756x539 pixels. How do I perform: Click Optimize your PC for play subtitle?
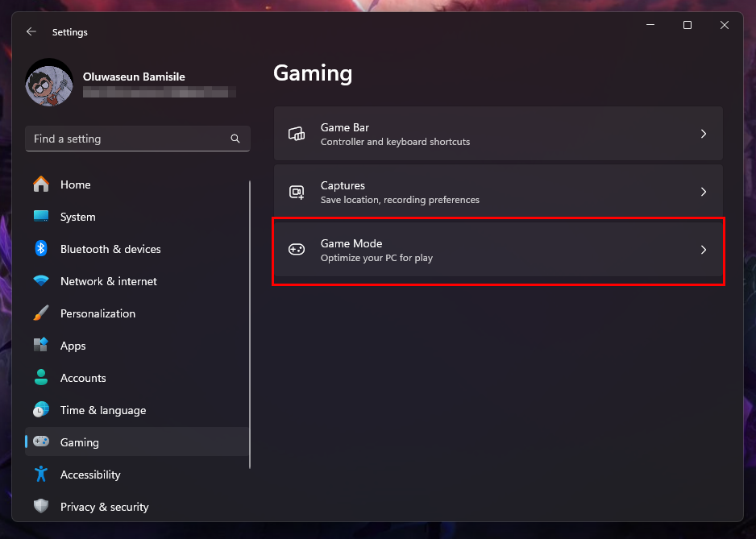[x=376, y=258]
